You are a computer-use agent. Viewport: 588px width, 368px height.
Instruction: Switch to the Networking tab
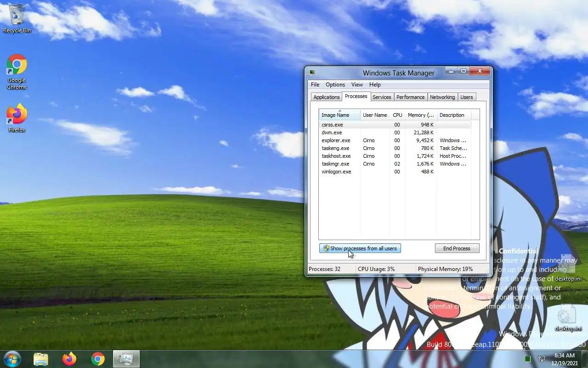tap(442, 97)
